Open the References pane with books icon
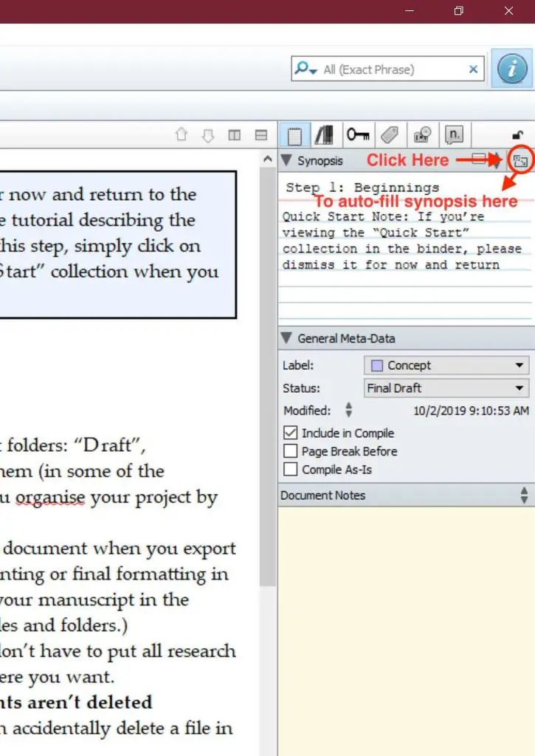Image resolution: width=535 pixels, height=756 pixels. pos(325,135)
